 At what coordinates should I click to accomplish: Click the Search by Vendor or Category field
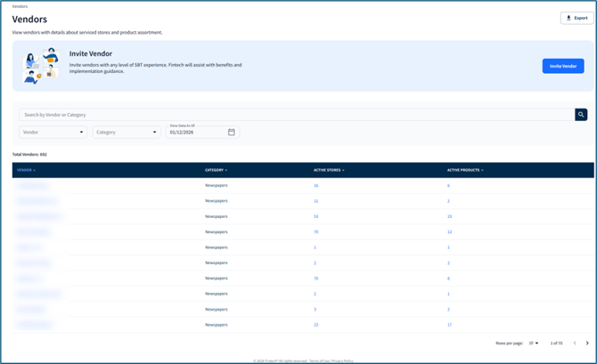(x=294, y=115)
